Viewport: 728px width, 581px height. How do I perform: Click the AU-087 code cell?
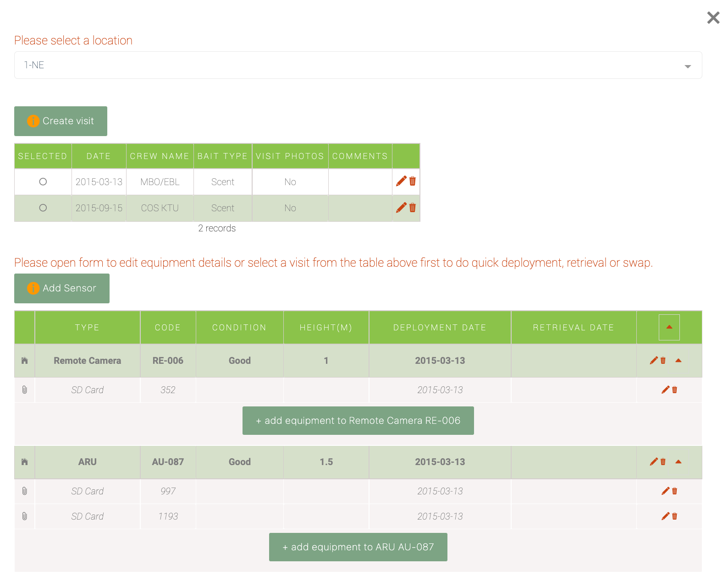click(168, 462)
